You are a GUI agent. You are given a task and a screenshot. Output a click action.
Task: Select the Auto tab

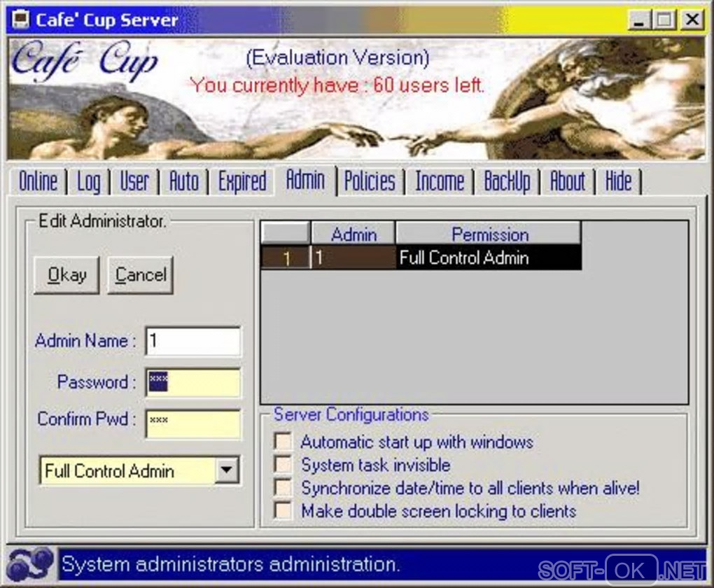(184, 182)
